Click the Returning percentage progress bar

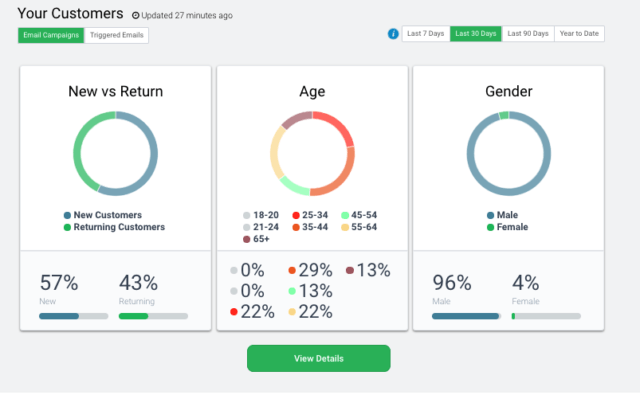point(153,316)
